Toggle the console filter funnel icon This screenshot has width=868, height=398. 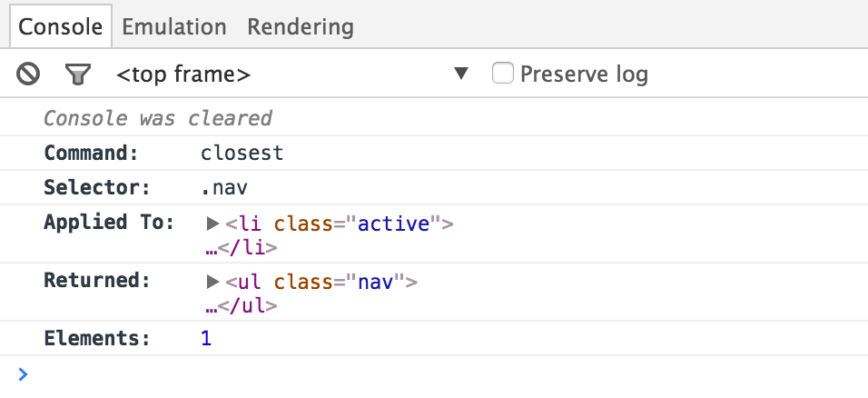79,74
